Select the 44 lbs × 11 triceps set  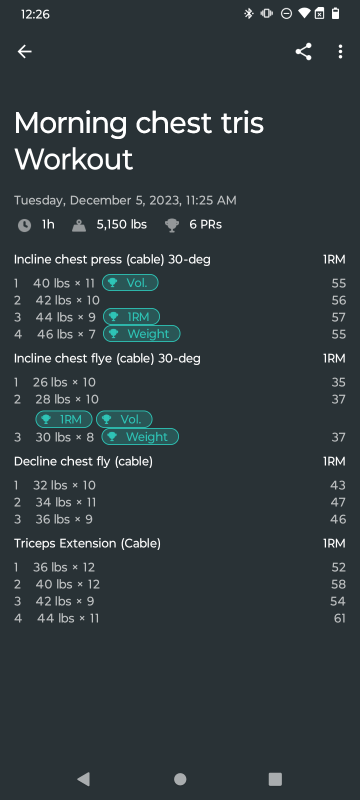click(180, 618)
